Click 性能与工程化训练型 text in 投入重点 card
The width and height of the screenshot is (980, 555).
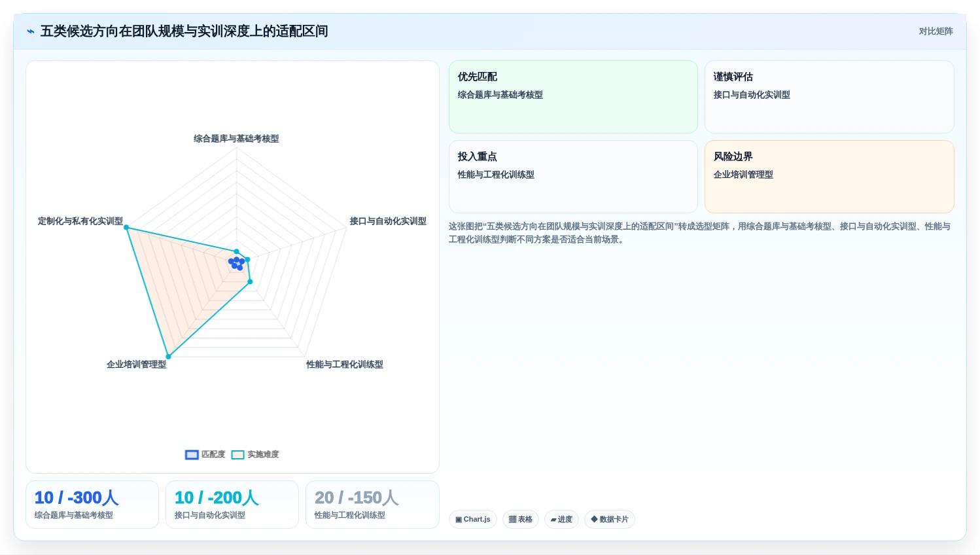[x=496, y=175]
